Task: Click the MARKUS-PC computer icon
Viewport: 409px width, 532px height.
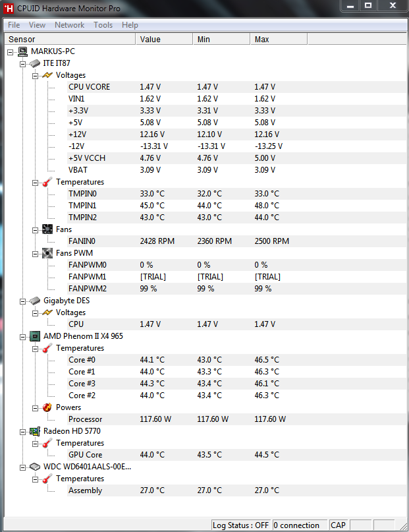Action: [x=22, y=51]
